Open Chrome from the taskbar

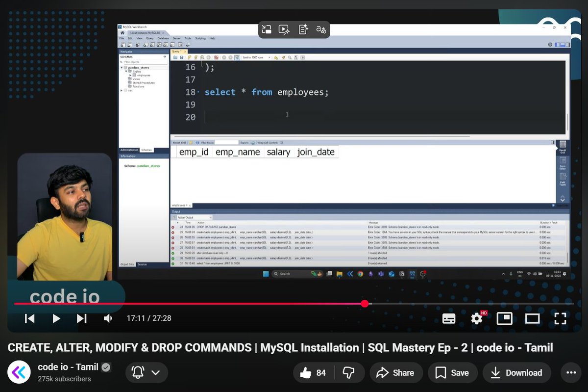point(360,273)
